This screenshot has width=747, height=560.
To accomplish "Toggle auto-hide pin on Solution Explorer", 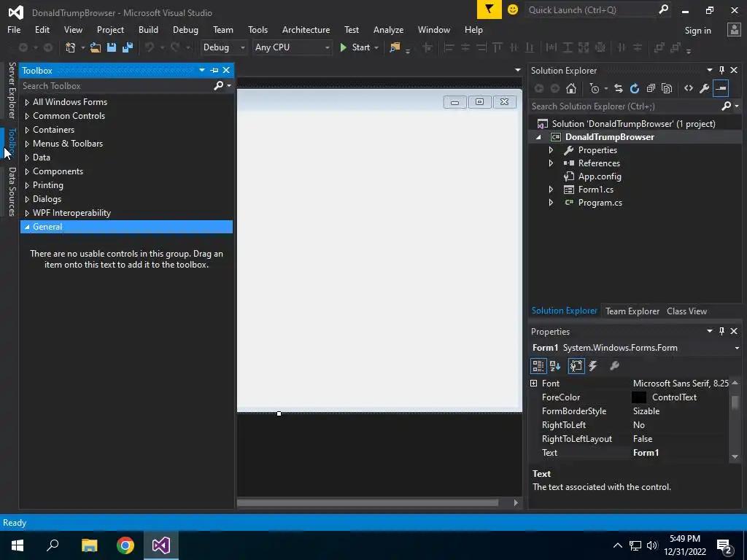I will (x=721, y=70).
